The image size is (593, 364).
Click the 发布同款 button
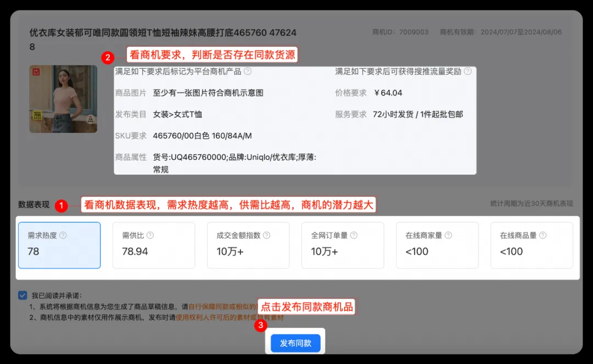[x=295, y=343]
